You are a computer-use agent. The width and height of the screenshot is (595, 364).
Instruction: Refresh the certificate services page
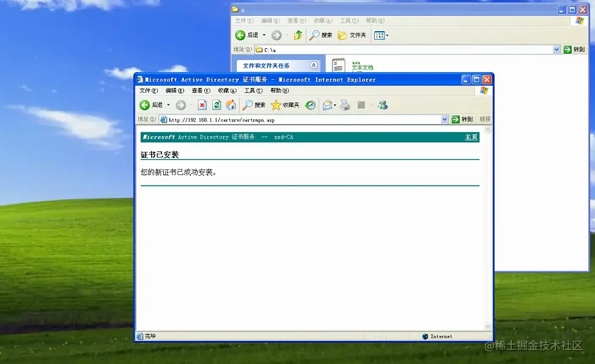coord(216,105)
